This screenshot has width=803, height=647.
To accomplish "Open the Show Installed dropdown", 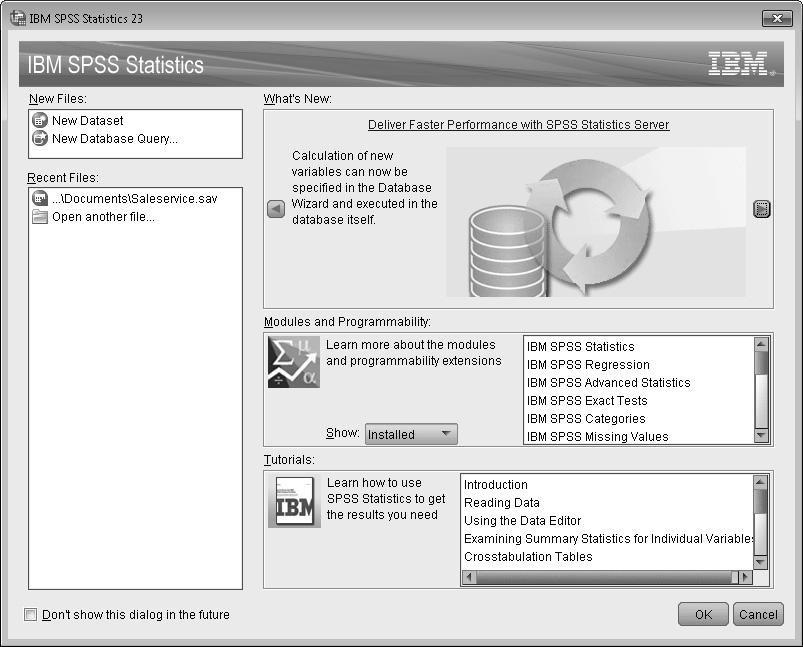I will pyautogui.click(x=411, y=434).
